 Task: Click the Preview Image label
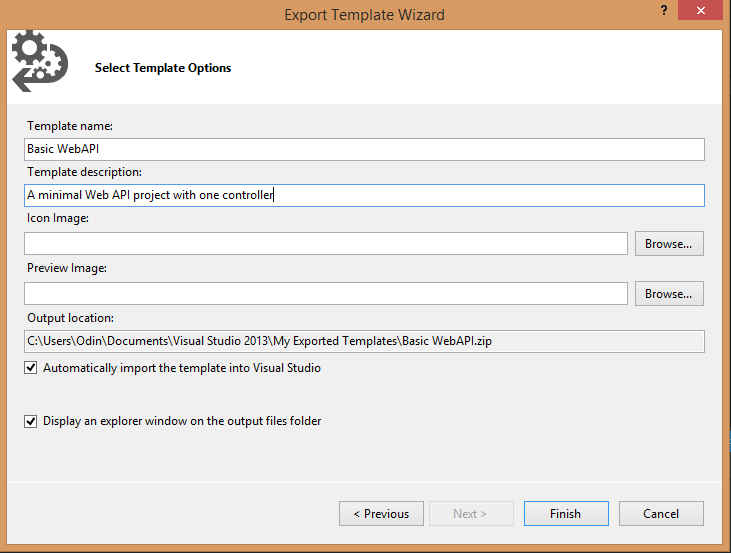[67, 268]
